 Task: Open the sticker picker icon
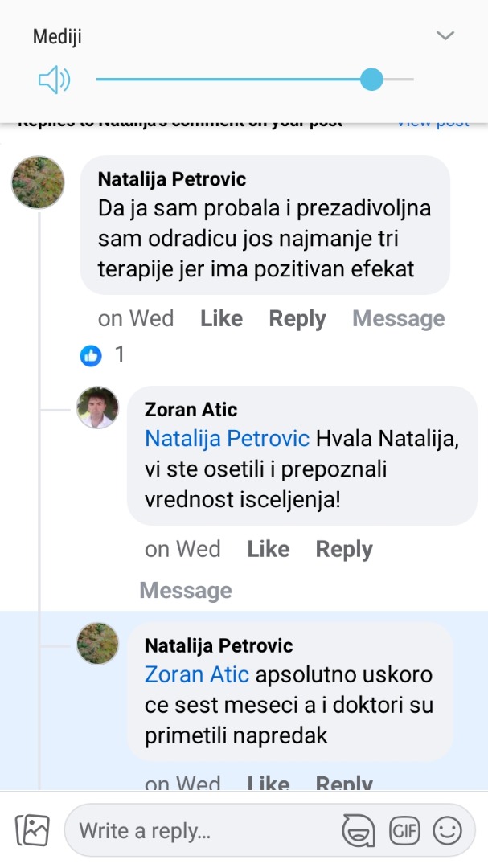click(359, 830)
